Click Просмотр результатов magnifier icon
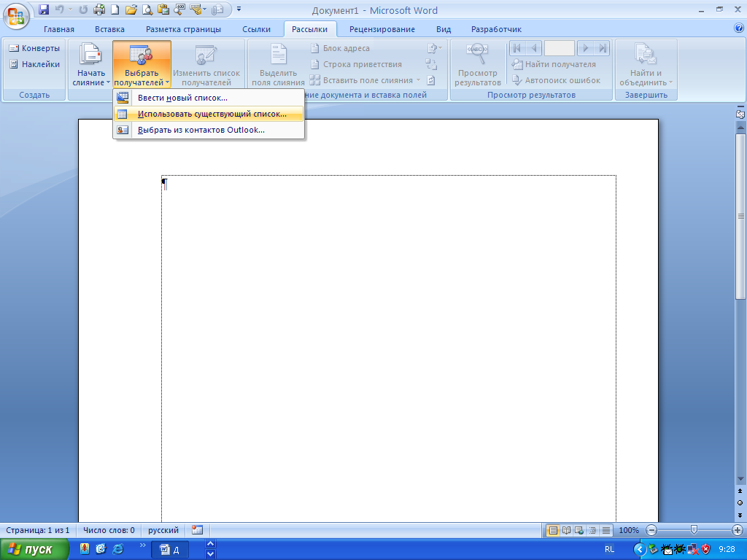 click(x=477, y=54)
